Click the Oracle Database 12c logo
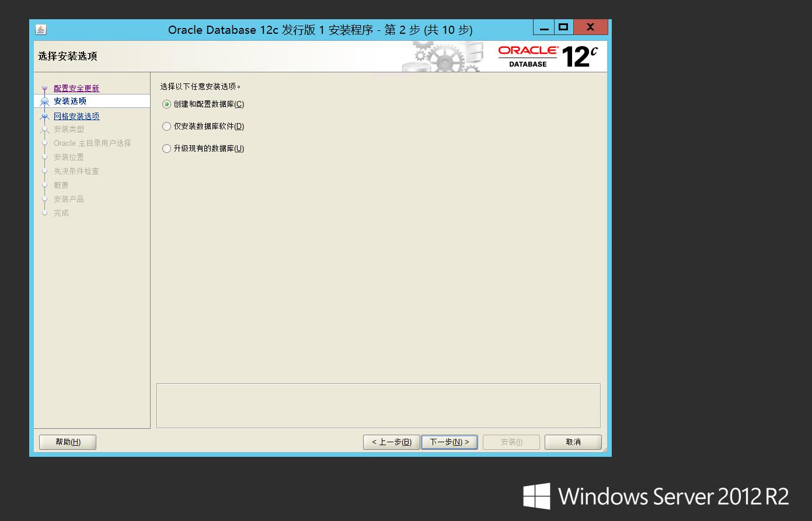This screenshot has width=812, height=521. (548, 57)
